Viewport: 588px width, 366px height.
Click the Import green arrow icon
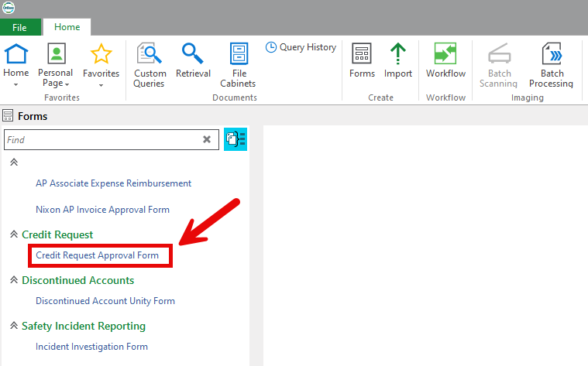point(398,54)
